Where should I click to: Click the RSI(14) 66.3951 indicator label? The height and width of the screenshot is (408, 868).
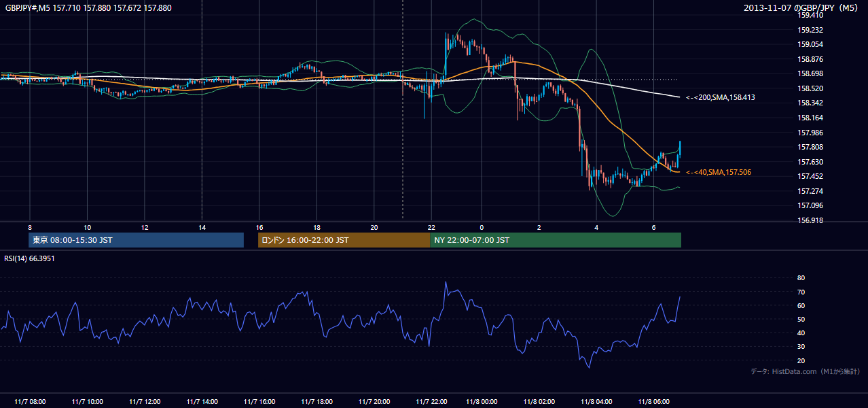pyautogui.click(x=30, y=258)
